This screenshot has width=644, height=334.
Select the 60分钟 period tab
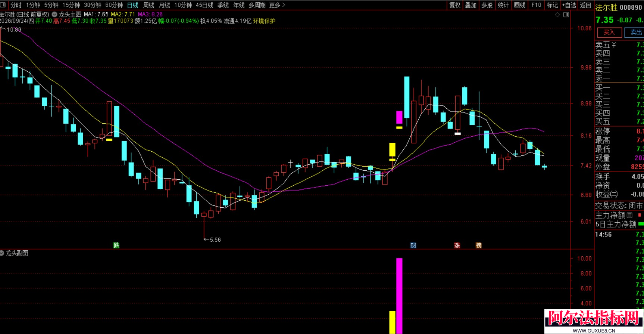click(x=114, y=5)
